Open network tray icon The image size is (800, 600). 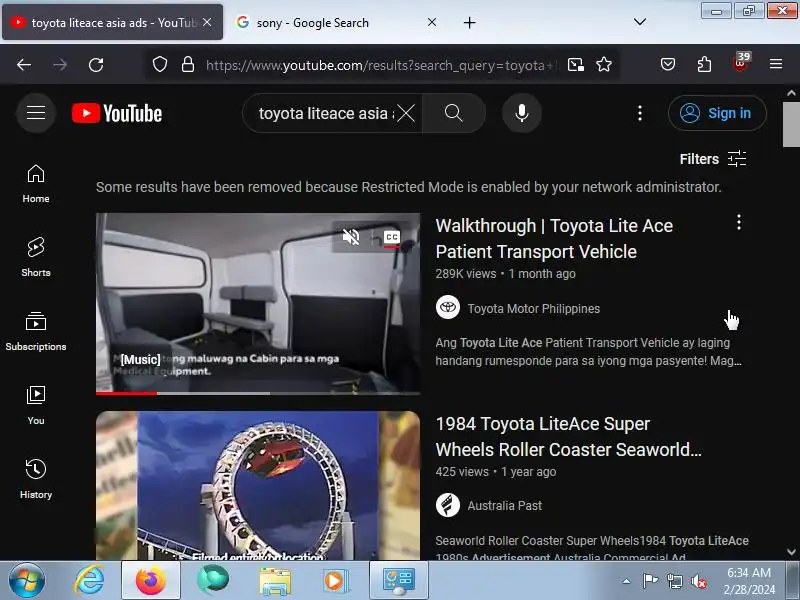coord(674,581)
